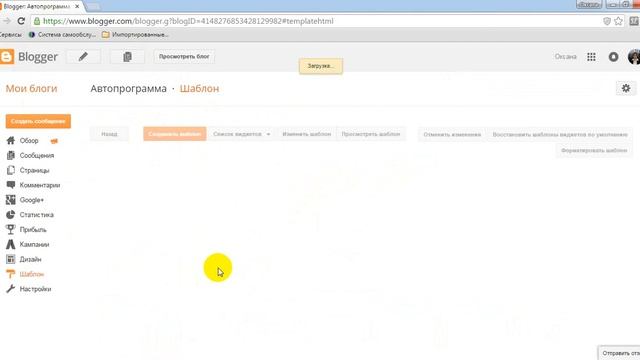Click the Шаблон breadcrumb heading link

pos(200,89)
